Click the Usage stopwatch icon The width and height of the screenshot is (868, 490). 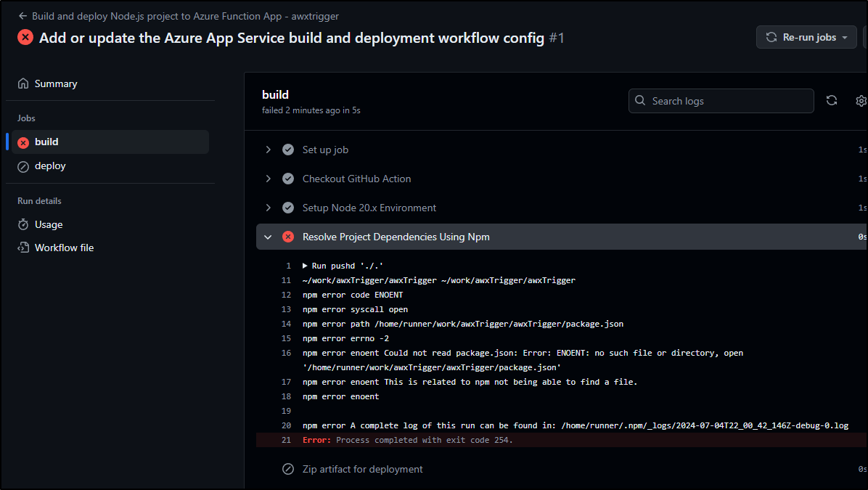tap(23, 224)
